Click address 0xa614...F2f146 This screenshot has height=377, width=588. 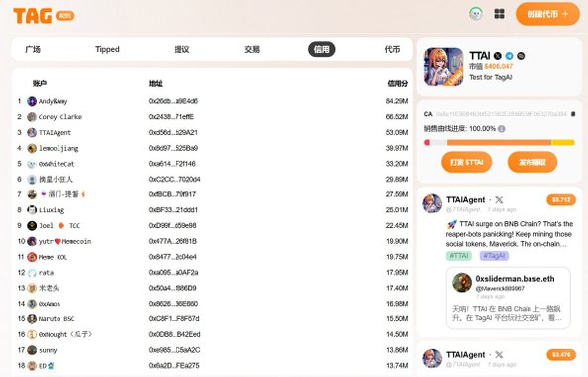coord(173,164)
